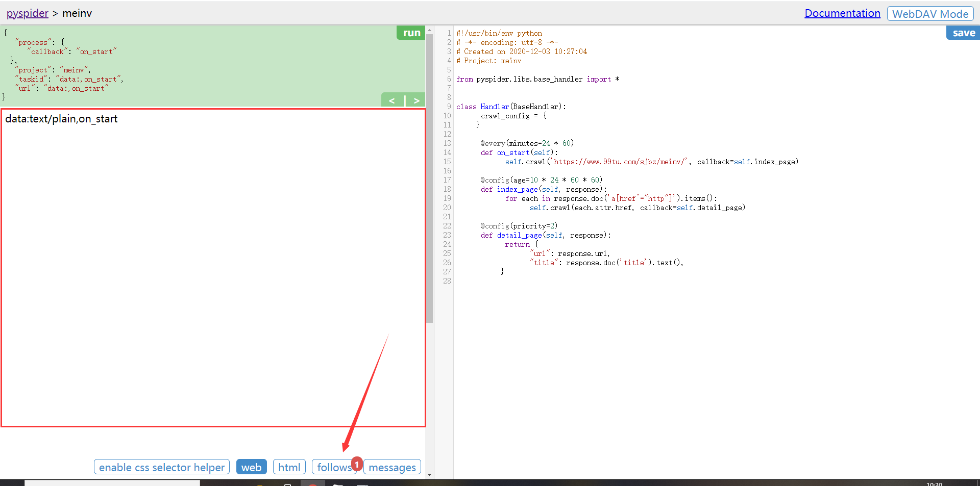980x486 pixels.
Task: Open the pyspider home link
Action: pyautogui.click(x=28, y=13)
